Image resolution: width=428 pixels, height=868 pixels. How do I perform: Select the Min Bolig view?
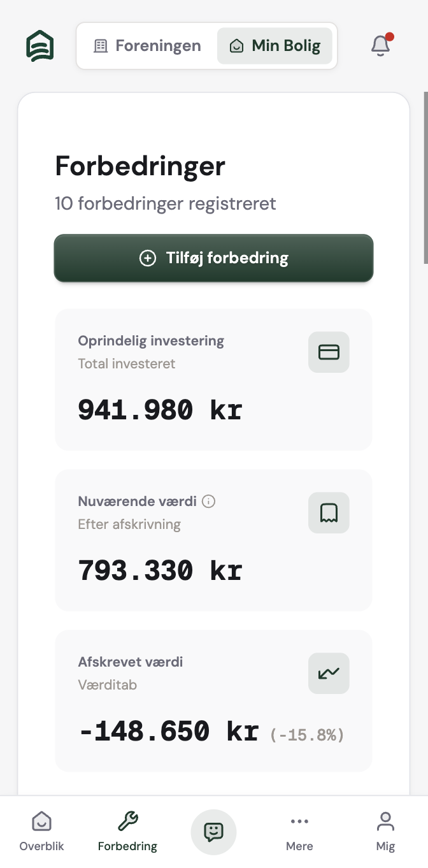point(275,46)
